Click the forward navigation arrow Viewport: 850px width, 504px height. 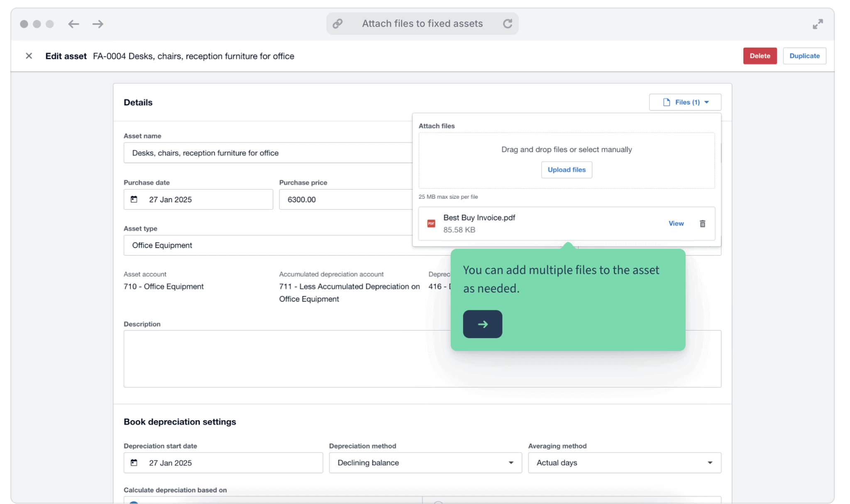pos(98,24)
